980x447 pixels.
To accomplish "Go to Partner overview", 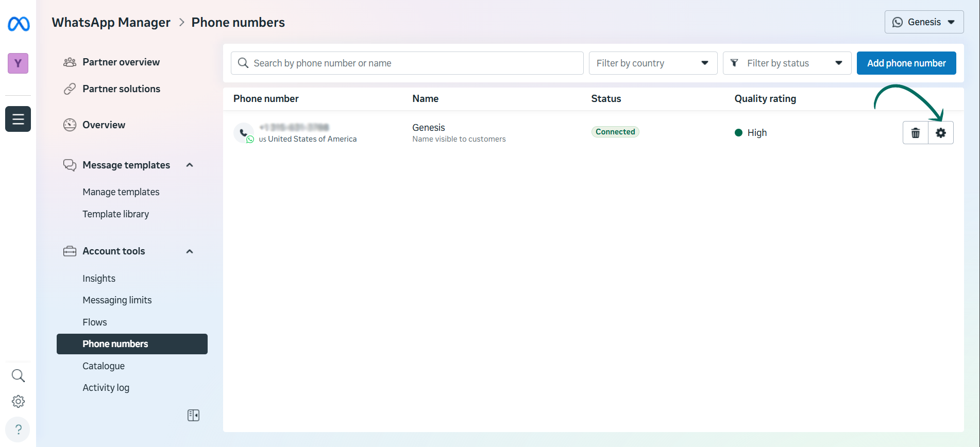I will click(121, 62).
